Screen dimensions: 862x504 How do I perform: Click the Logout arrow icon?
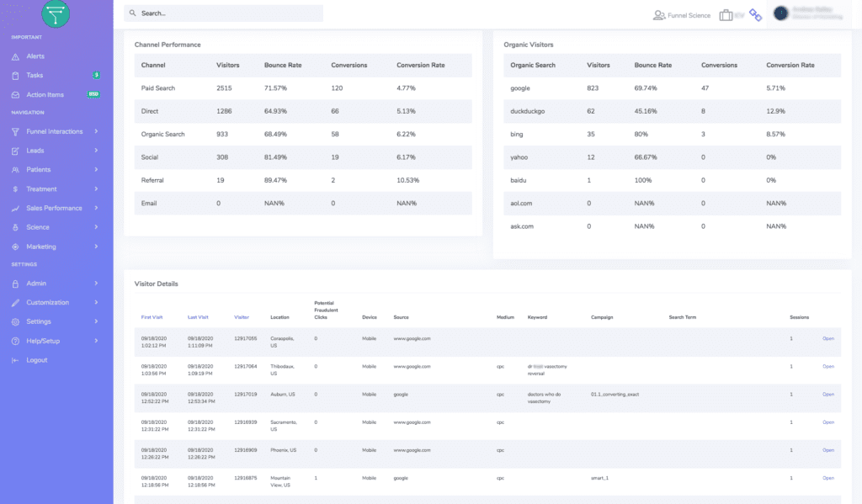pos(16,360)
